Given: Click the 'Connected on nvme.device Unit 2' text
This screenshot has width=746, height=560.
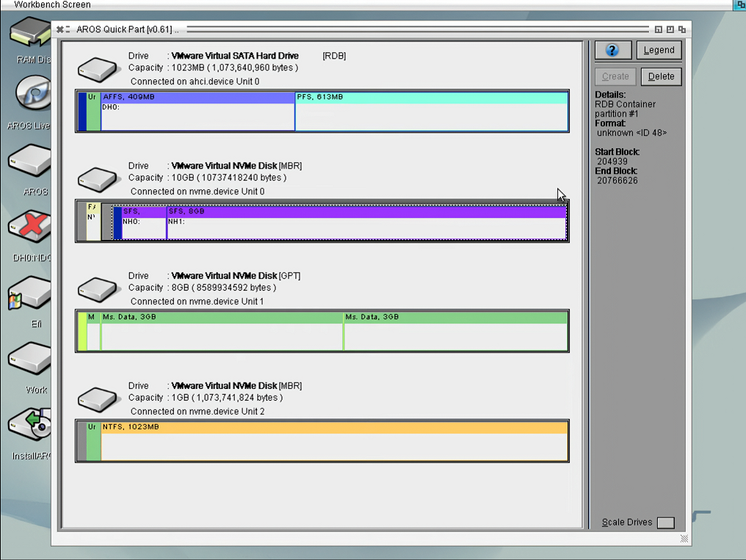Looking at the screenshot, I should tap(198, 412).
